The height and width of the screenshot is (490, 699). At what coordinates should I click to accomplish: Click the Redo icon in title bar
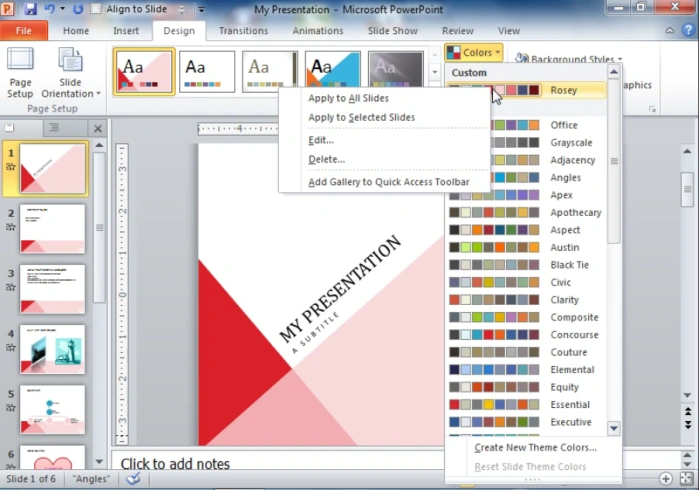(x=78, y=9)
